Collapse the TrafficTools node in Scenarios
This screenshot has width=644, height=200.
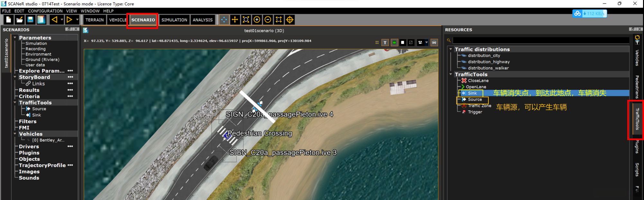[15, 102]
